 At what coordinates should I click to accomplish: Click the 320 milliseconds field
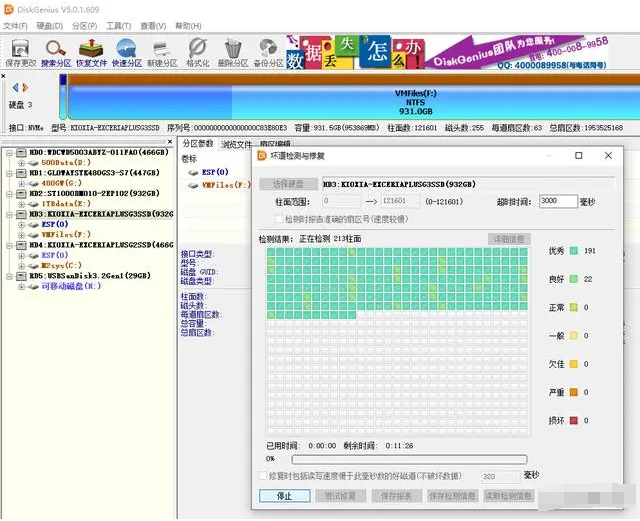[500, 476]
